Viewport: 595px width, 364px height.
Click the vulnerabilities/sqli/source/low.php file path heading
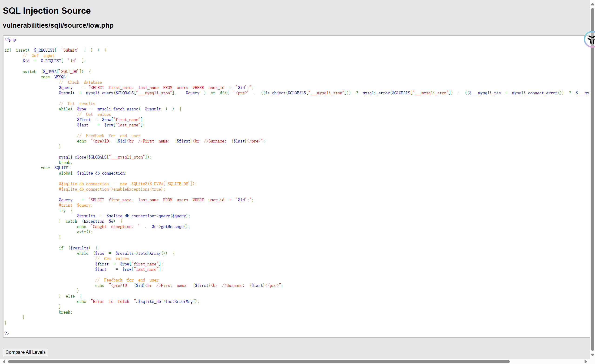pyautogui.click(x=58, y=25)
